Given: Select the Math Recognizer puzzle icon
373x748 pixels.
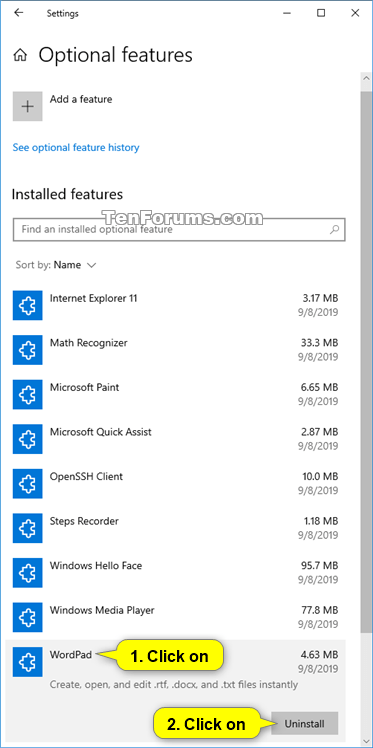Looking at the screenshot, I should coord(28,350).
